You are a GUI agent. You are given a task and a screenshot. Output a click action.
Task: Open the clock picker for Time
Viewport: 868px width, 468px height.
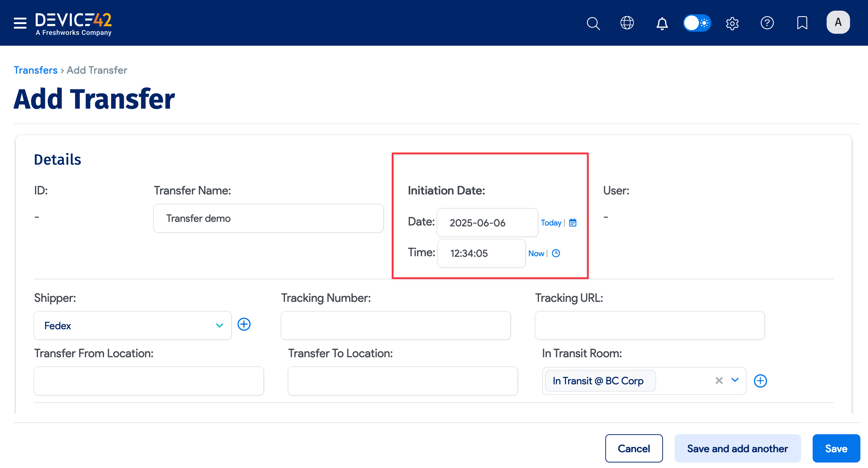coord(556,253)
